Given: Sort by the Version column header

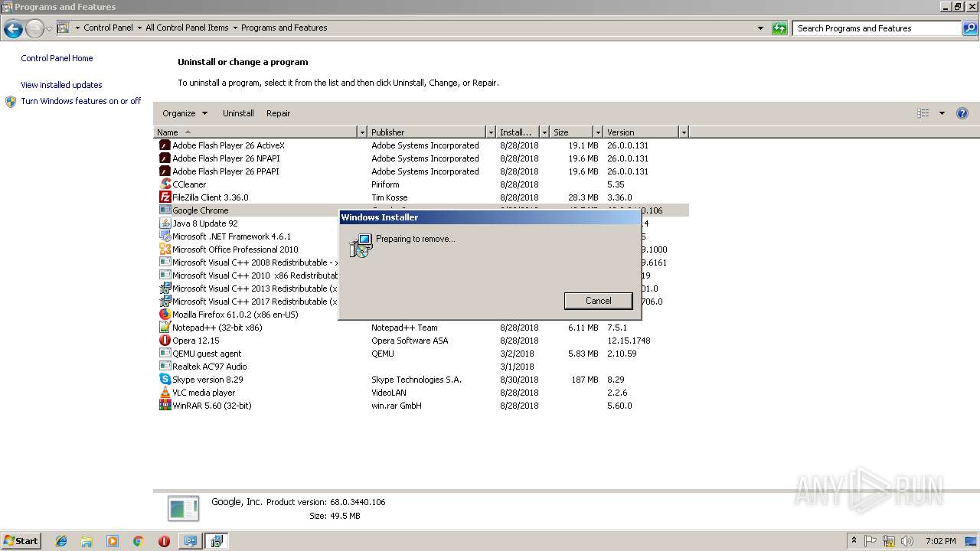Looking at the screenshot, I should pos(642,132).
